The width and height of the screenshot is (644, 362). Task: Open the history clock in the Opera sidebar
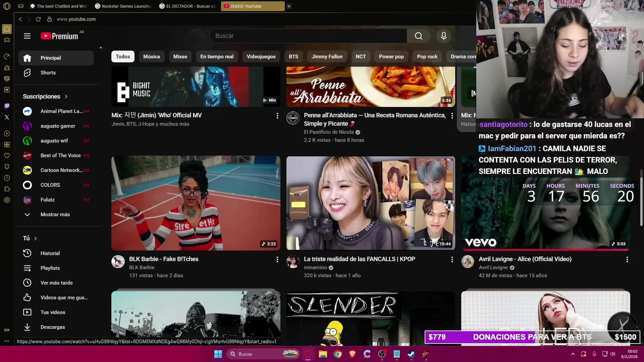click(x=7, y=177)
